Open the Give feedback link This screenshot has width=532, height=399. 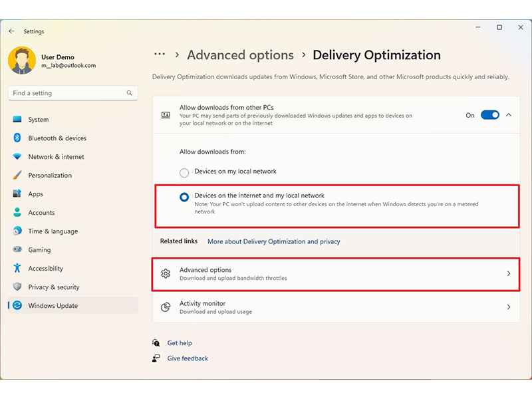point(188,358)
